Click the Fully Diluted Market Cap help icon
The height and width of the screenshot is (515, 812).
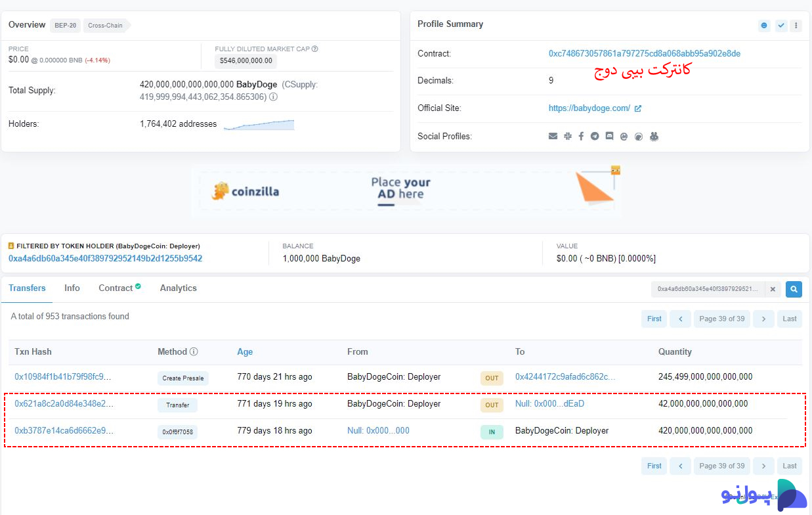coord(315,49)
